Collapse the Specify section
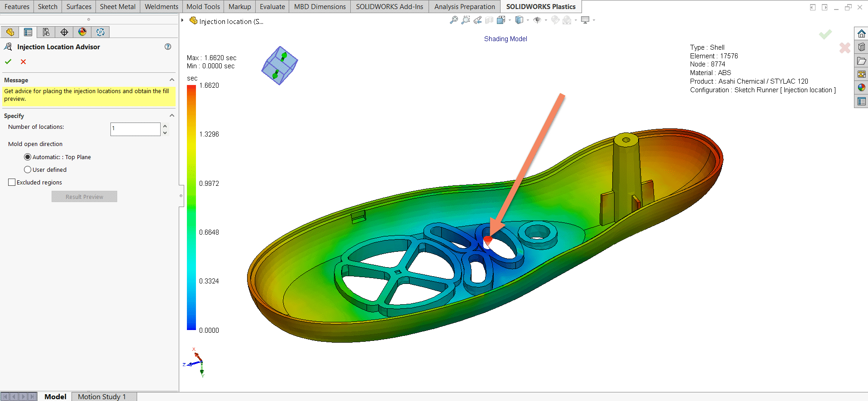Image resolution: width=868 pixels, height=401 pixels. pos(172,116)
